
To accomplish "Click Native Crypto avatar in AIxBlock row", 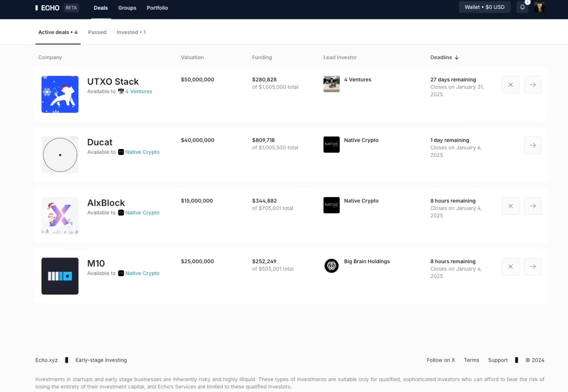I will coord(332,205).
